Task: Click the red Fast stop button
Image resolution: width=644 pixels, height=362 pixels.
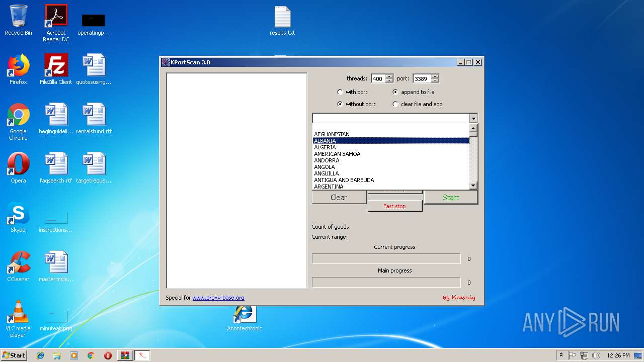Action: click(x=394, y=206)
